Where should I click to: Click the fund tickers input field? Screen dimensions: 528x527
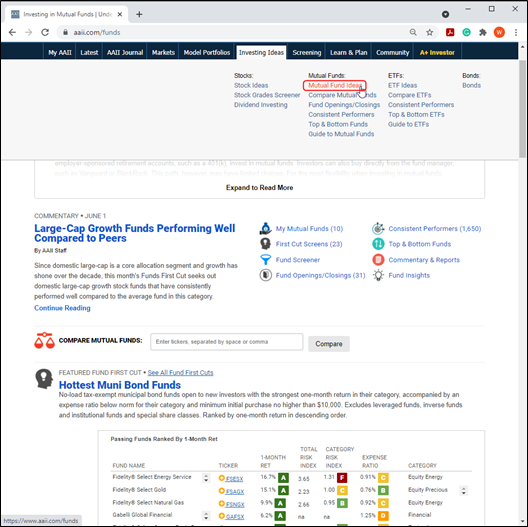point(227,342)
